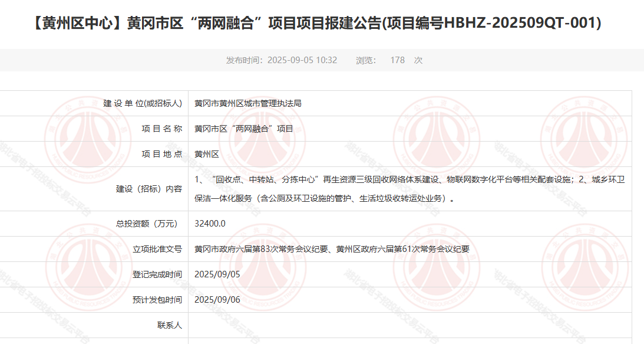Screen dimensions: 644x344
Task: Select the 联系人 label cell
Action: point(170,325)
